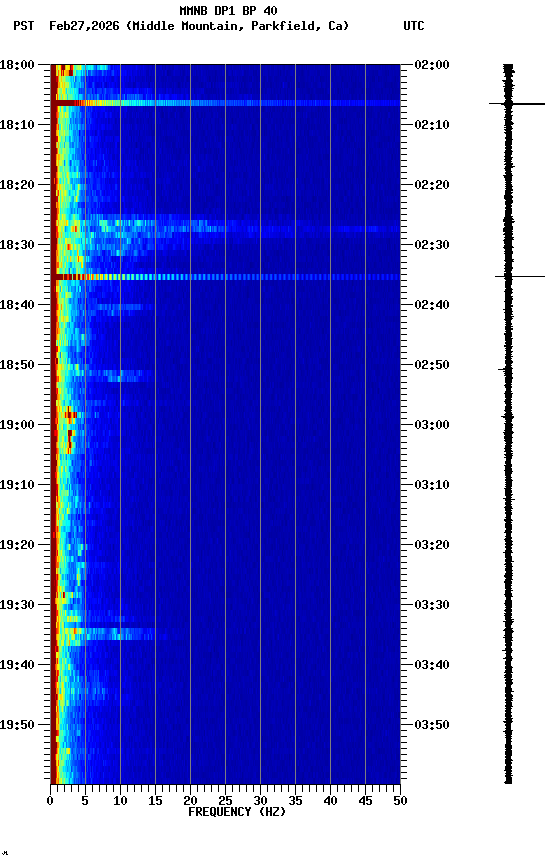The image size is (552, 864).
Task: Click the 02:00 UTC time label
Action: pyautogui.click(x=432, y=65)
